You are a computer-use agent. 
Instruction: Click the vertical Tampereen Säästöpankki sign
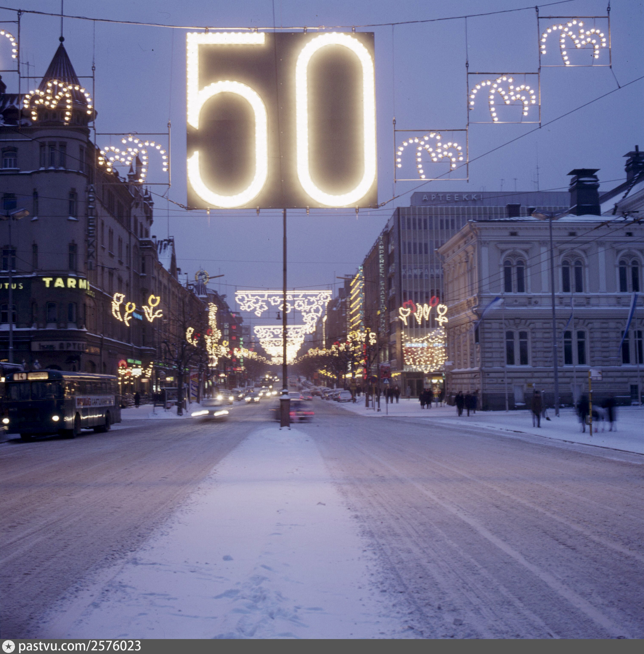[381, 284]
